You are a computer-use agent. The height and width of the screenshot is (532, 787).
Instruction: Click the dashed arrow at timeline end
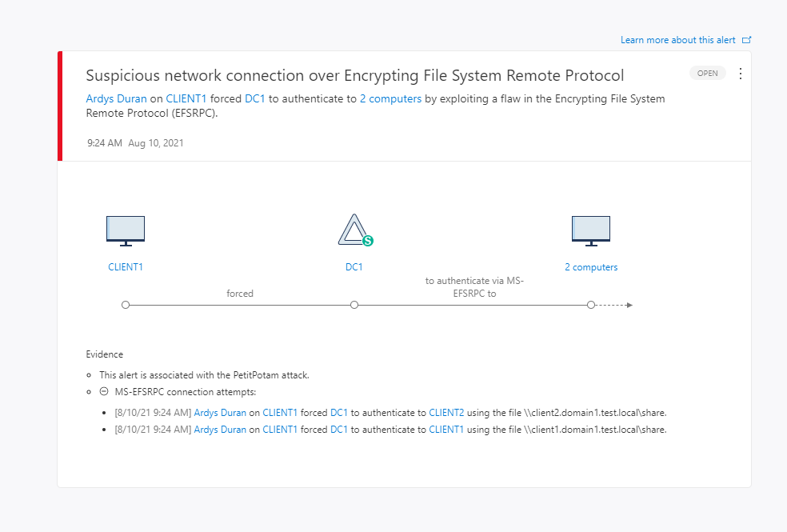[x=614, y=305]
